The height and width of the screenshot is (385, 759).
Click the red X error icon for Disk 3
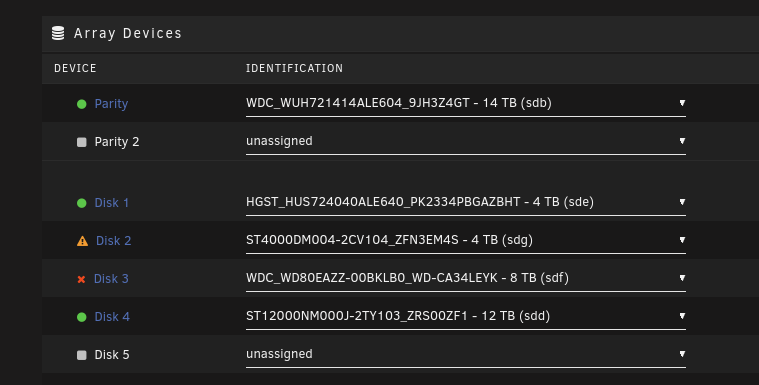[x=81, y=279]
